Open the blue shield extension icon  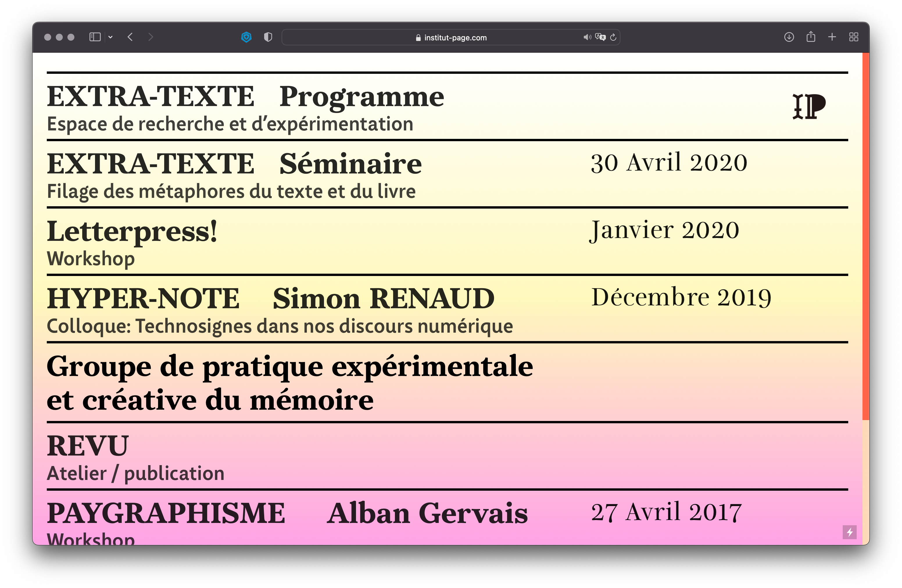pos(246,37)
